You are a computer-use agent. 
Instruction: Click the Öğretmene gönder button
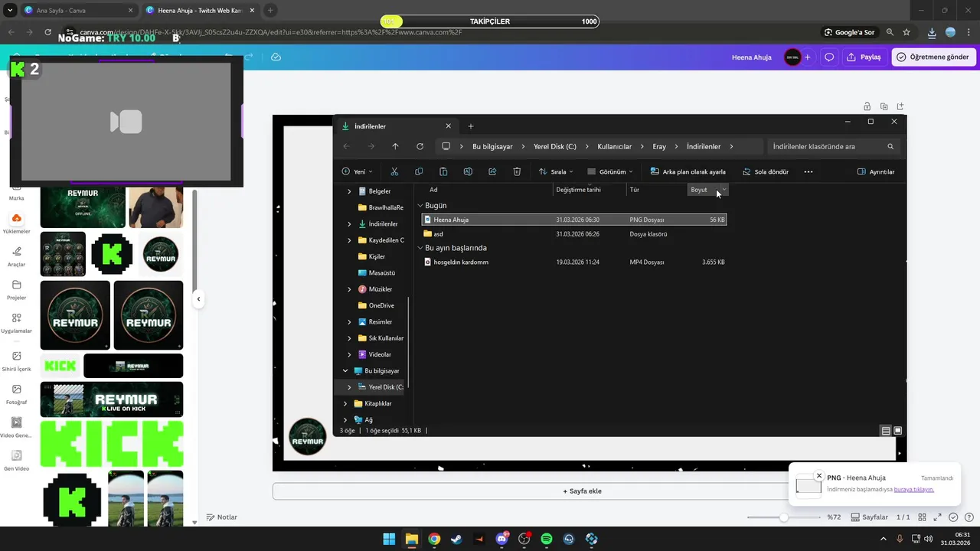933,57
